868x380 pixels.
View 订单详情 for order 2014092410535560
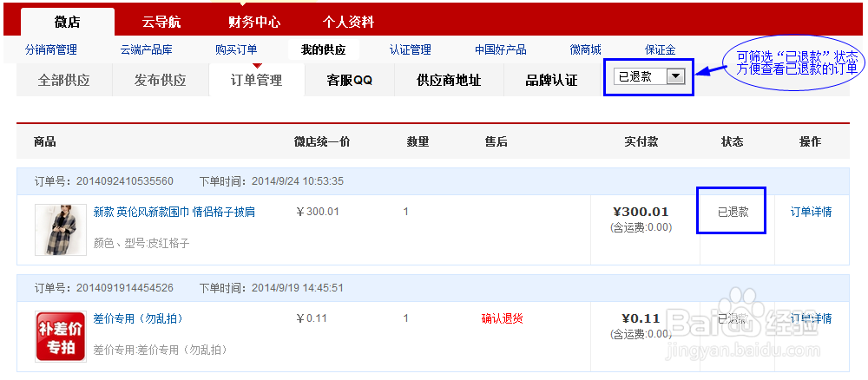pyautogui.click(x=811, y=212)
